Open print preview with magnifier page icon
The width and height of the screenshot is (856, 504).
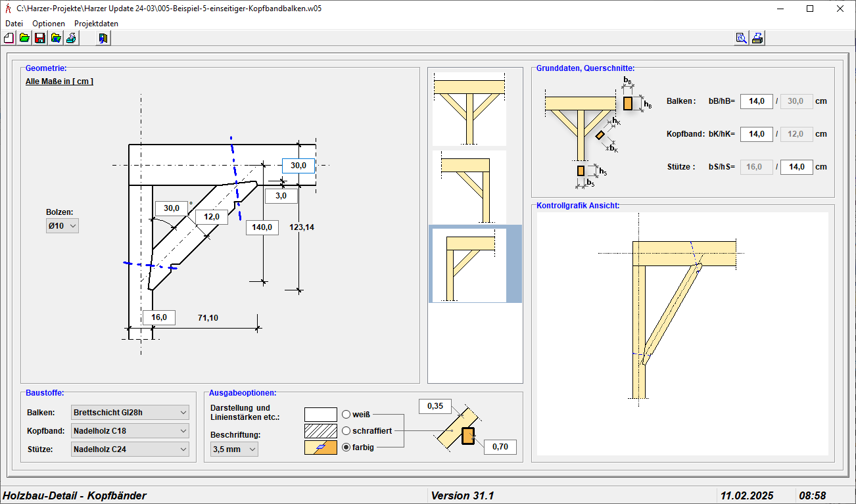[x=742, y=38]
